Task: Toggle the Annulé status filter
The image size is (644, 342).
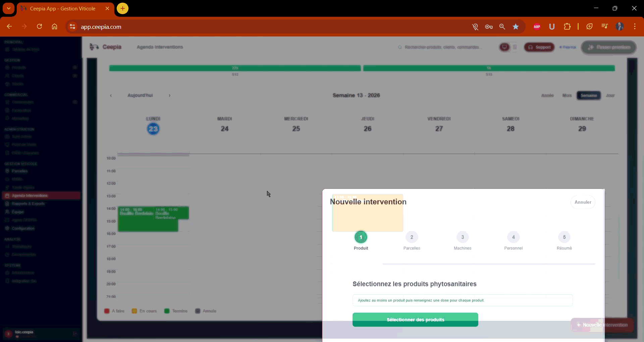Action: click(x=198, y=311)
